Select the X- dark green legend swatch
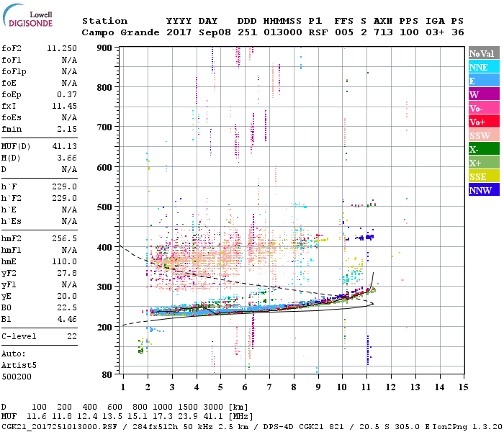The height and width of the screenshot is (432, 504). click(x=484, y=149)
